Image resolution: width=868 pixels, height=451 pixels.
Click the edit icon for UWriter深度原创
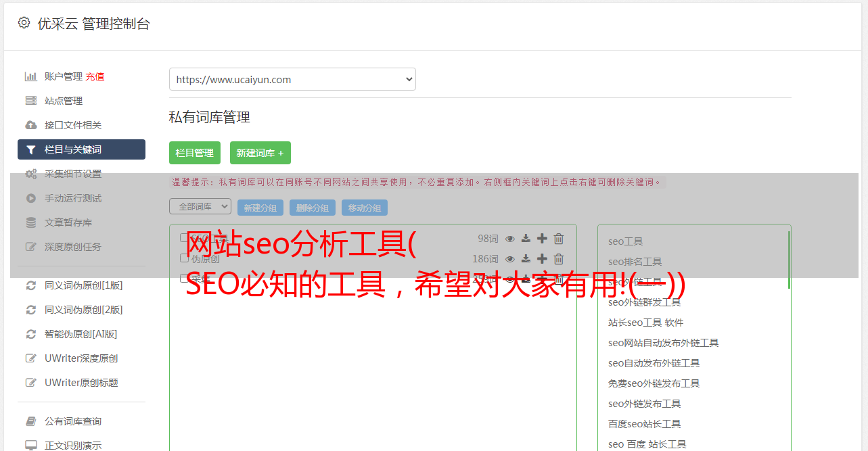coord(30,358)
